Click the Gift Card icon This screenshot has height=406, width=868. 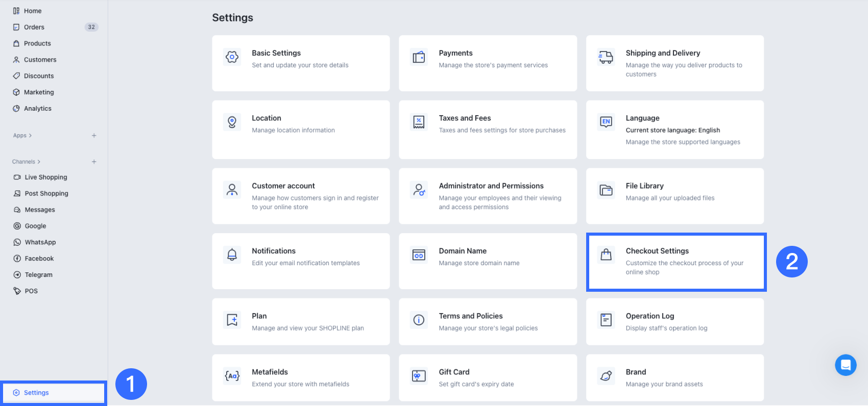[419, 376]
